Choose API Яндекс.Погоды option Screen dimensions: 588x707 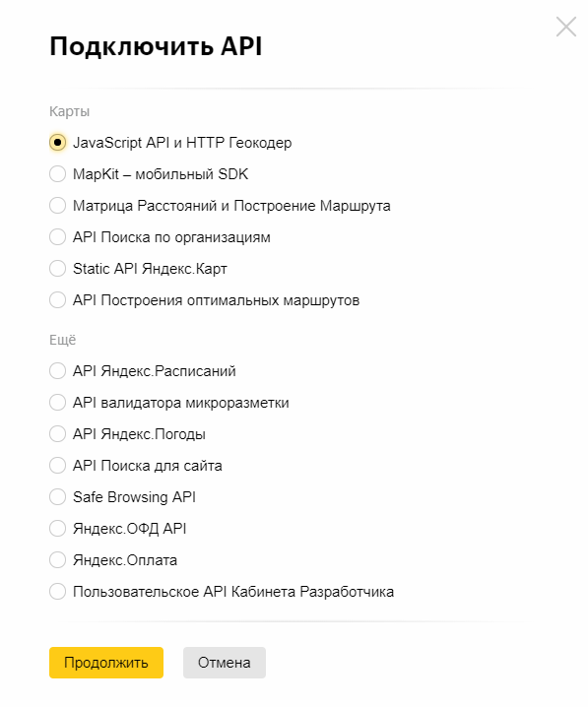[57, 434]
